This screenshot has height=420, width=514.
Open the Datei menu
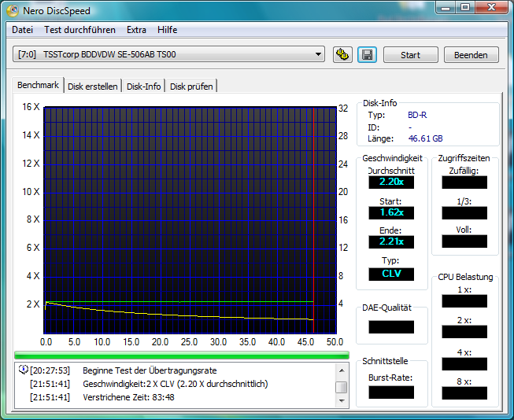[22, 30]
